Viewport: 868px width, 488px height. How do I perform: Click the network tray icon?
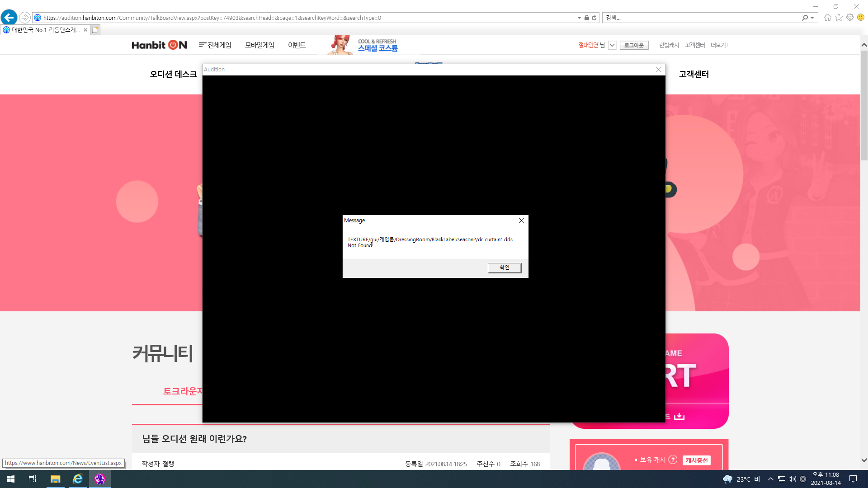click(782, 479)
